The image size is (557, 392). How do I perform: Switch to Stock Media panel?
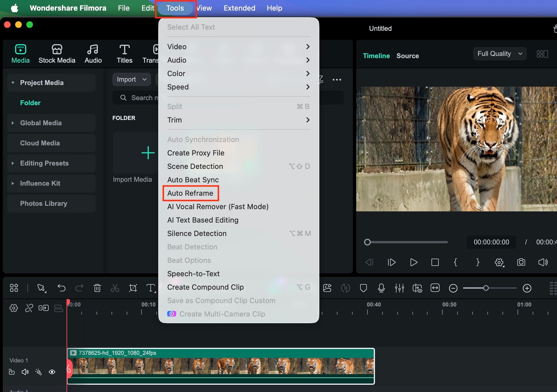[x=57, y=53]
